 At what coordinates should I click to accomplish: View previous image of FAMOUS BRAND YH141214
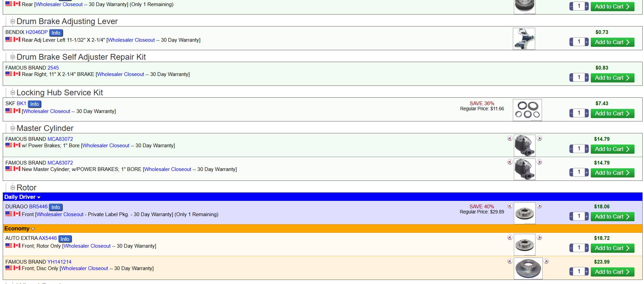(x=510, y=261)
